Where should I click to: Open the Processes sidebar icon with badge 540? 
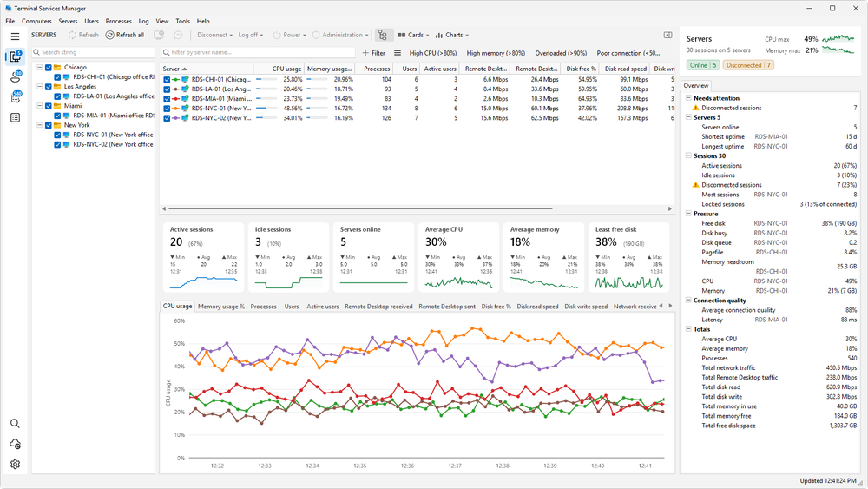(15, 97)
